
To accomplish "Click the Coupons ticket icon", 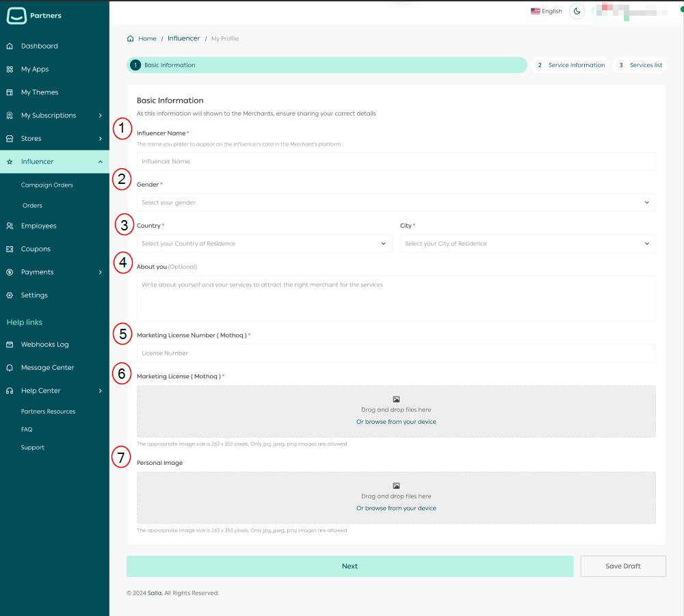I will [10, 249].
